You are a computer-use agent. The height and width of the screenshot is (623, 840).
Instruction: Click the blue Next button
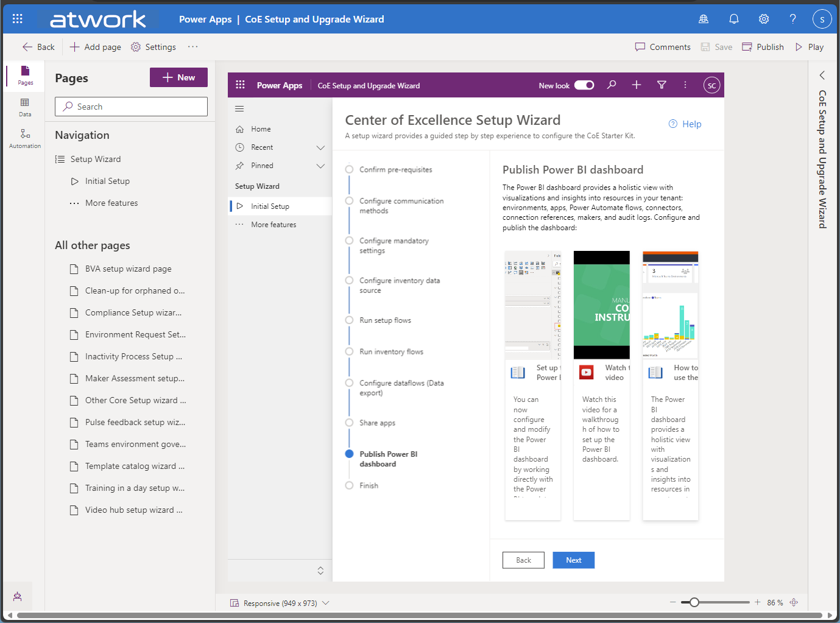point(573,560)
